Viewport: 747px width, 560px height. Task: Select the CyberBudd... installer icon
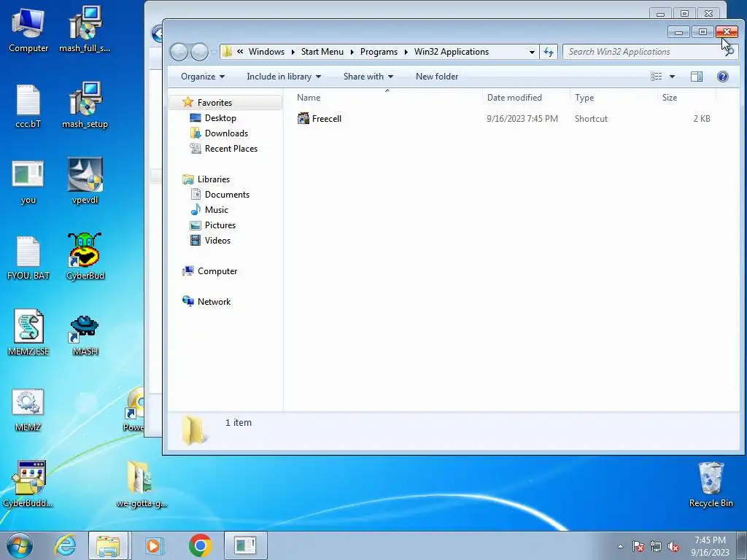click(x=28, y=484)
